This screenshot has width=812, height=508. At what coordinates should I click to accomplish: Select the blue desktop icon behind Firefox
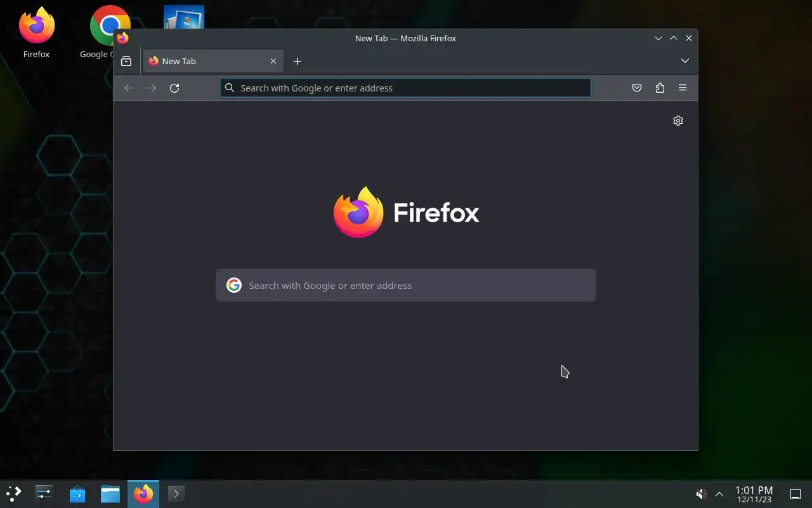click(184, 17)
